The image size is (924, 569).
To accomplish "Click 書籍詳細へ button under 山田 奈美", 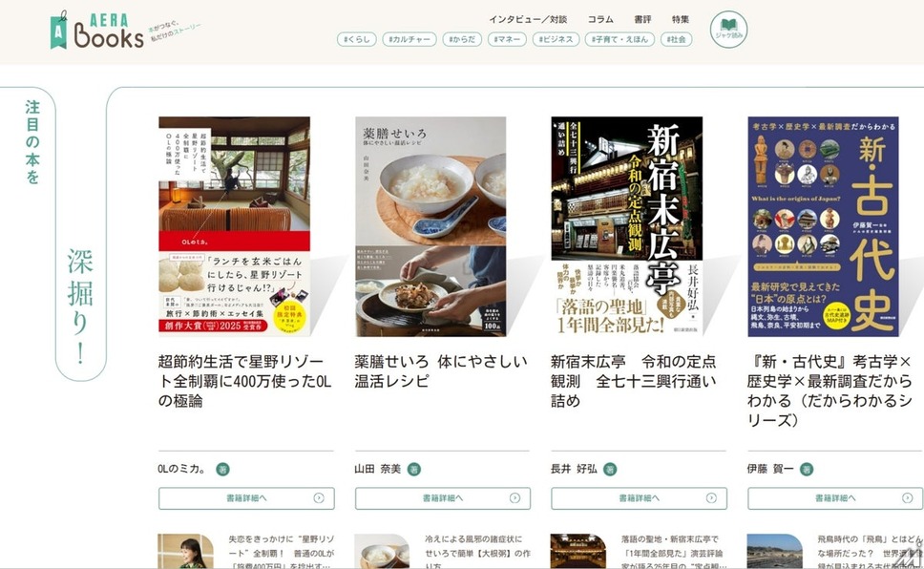I will point(443,498).
